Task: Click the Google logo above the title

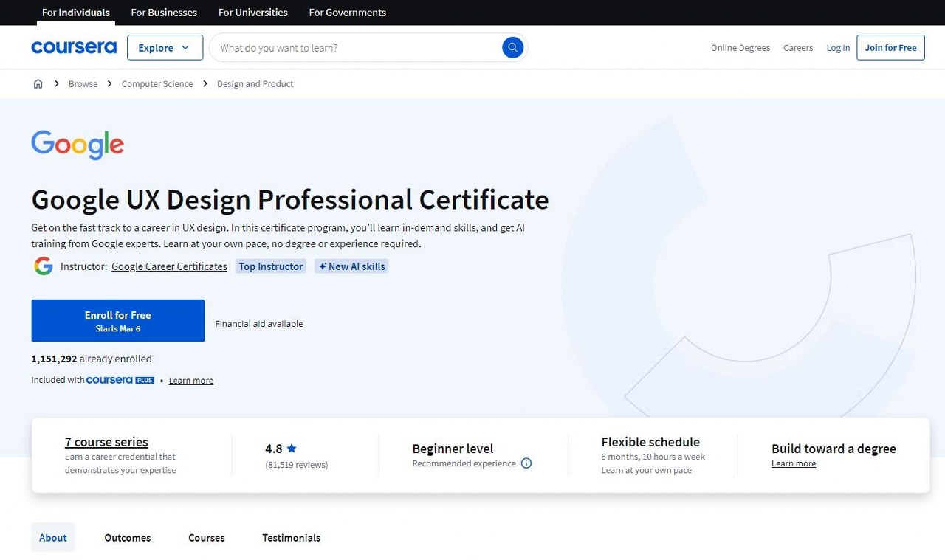Action: [78, 145]
